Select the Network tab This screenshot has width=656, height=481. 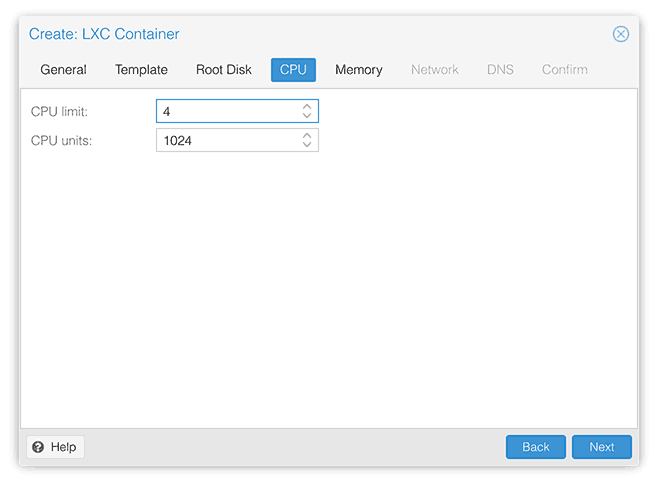435,69
